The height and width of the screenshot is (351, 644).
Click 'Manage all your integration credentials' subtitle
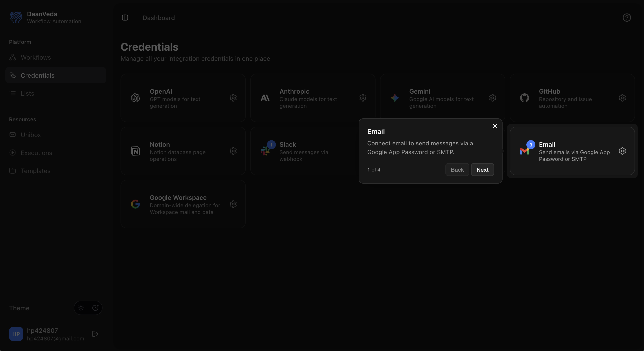coord(195,58)
